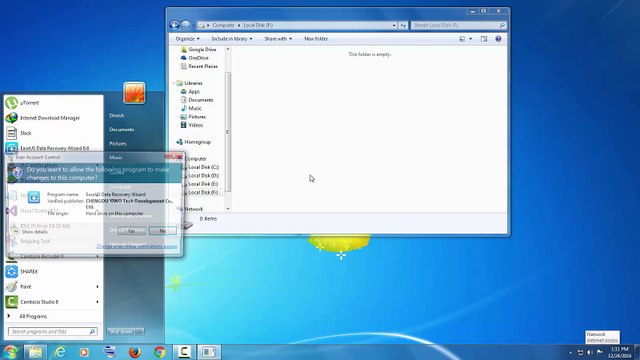
Task: Select Google Drive in navigation pane
Action: pyautogui.click(x=198, y=49)
